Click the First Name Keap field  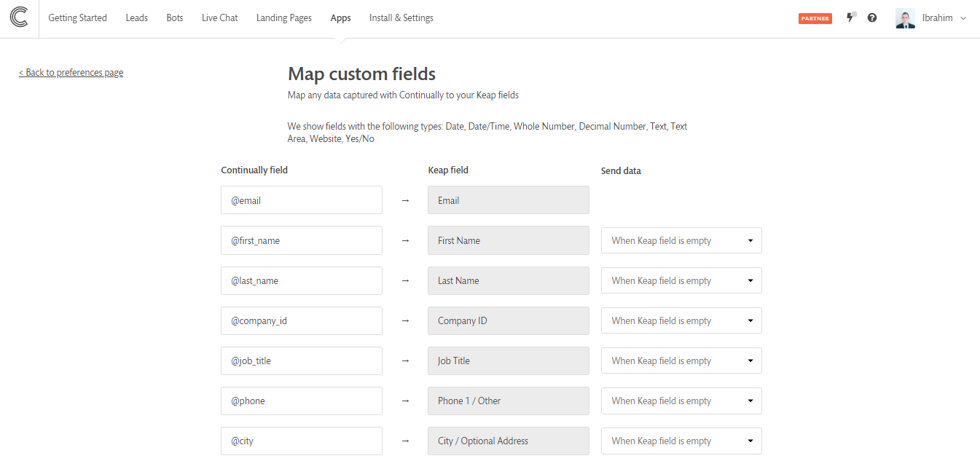click(x=509, y=240)
